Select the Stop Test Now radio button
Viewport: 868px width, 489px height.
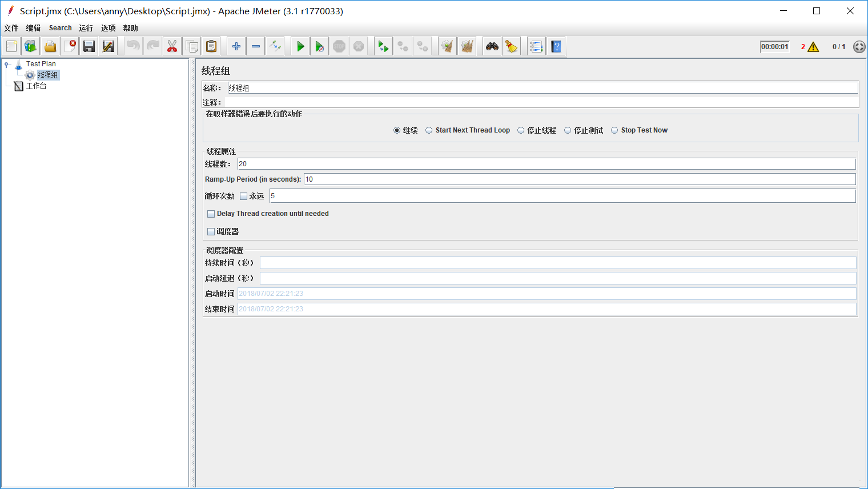[x=614, y=130]
